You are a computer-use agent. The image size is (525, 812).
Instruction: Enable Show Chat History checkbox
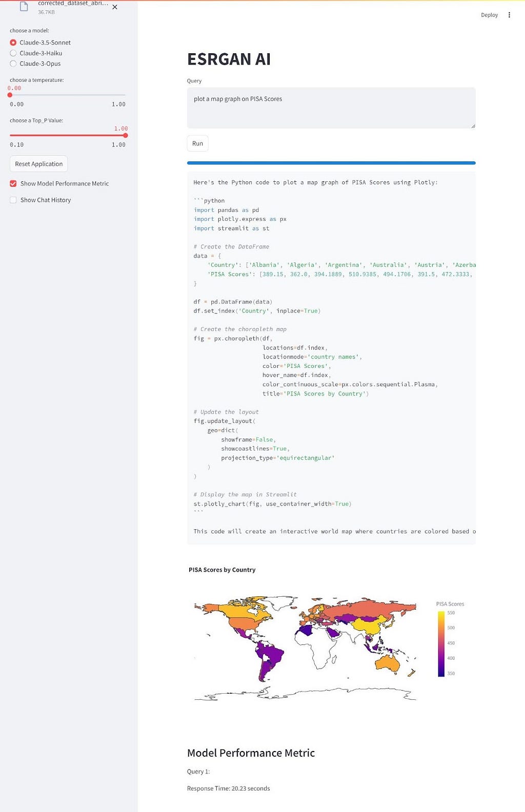[x=13, y=200]
